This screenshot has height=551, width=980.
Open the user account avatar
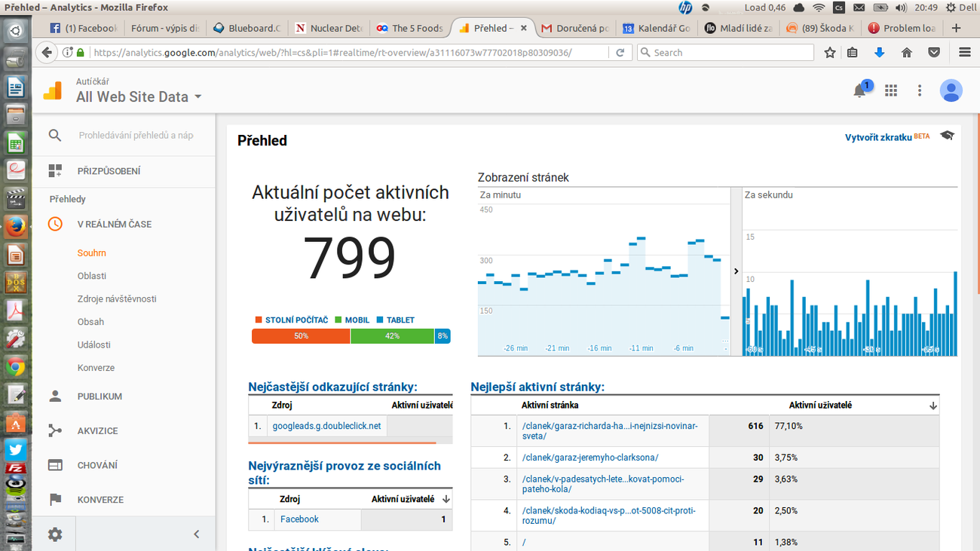(951, 90)
